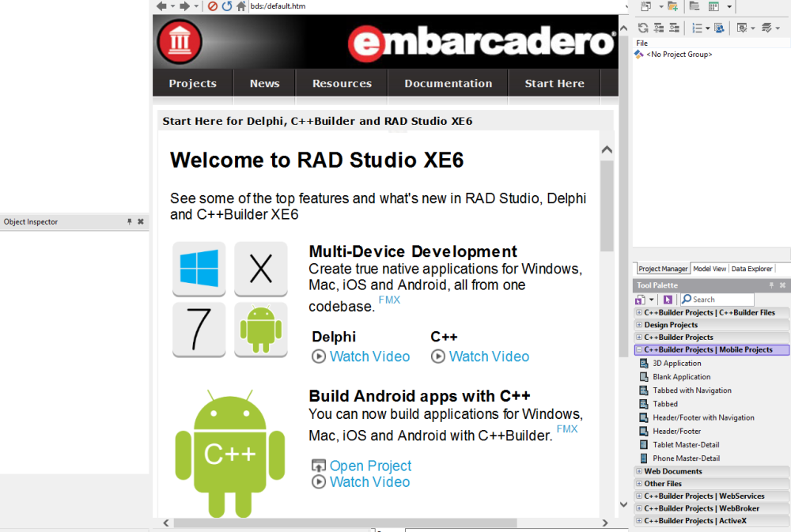Switch to the Data Explorer tab
The height and width of the screenshot is (532, 791).
pyautogui.click(x=751, y=269)
